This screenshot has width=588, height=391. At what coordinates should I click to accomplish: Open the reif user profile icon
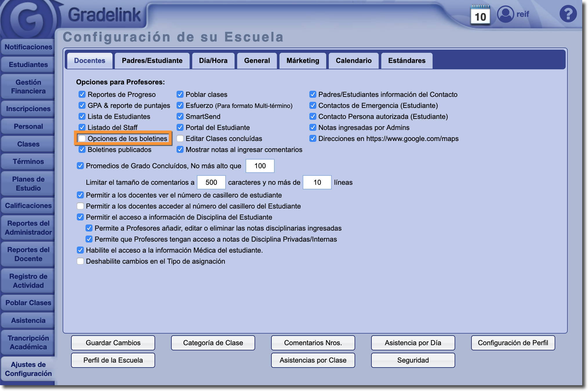pos(505,14)
